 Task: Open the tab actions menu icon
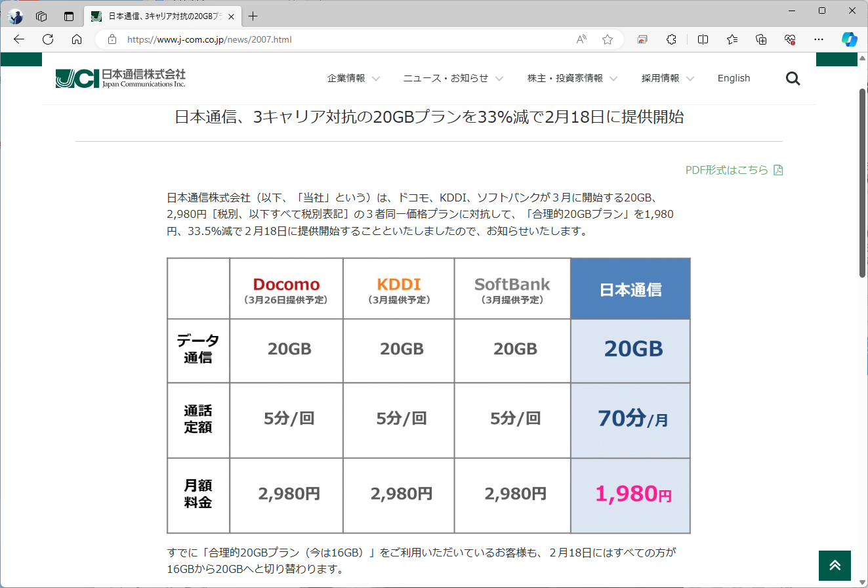[69, 16]
